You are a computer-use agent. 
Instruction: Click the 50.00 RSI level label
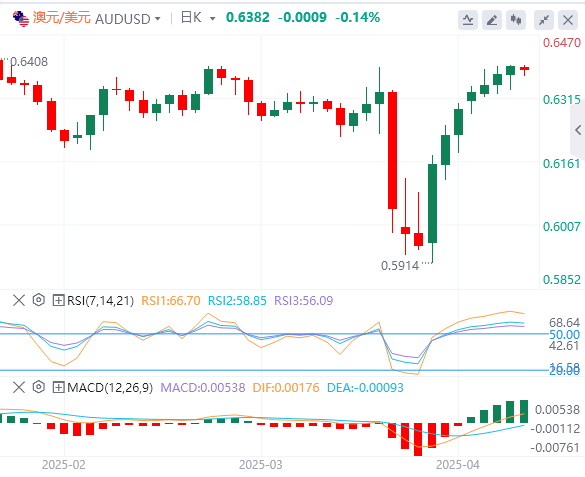point(564,335)
